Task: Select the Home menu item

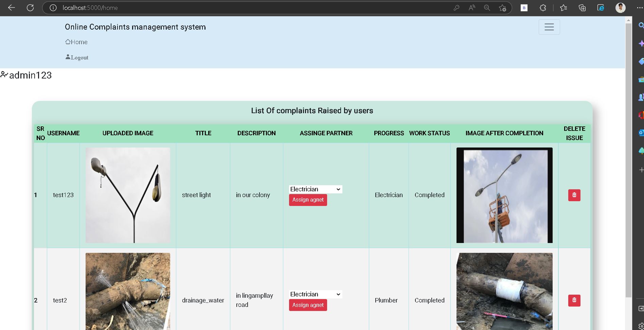Action: (x=76, y=42)
